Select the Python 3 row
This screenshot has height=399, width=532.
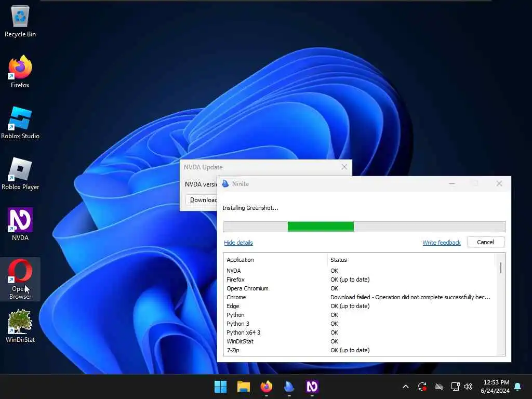[359, 324]
